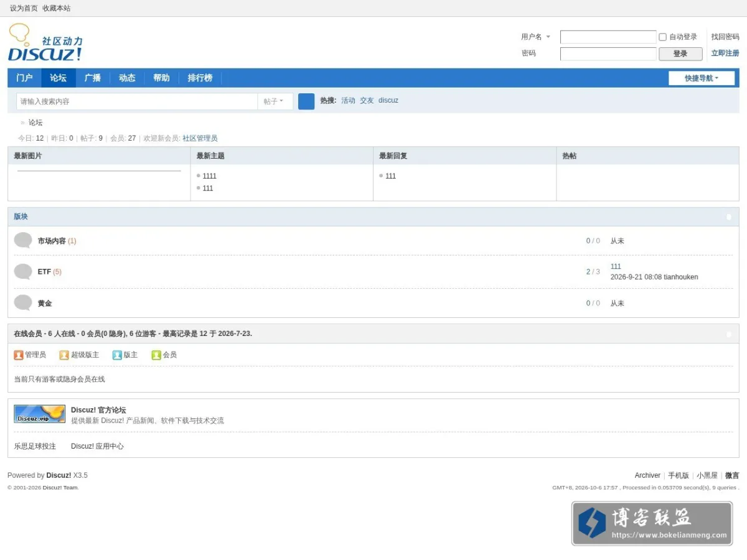Open the 用户名 login type dropdown
Viewport: 747px width, 560px height.
click(x=536, y=37)
